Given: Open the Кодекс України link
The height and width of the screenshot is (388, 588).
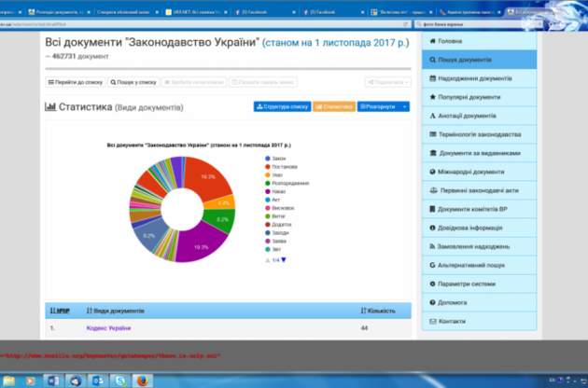Looking at the screenshot, I should point(108,328).
